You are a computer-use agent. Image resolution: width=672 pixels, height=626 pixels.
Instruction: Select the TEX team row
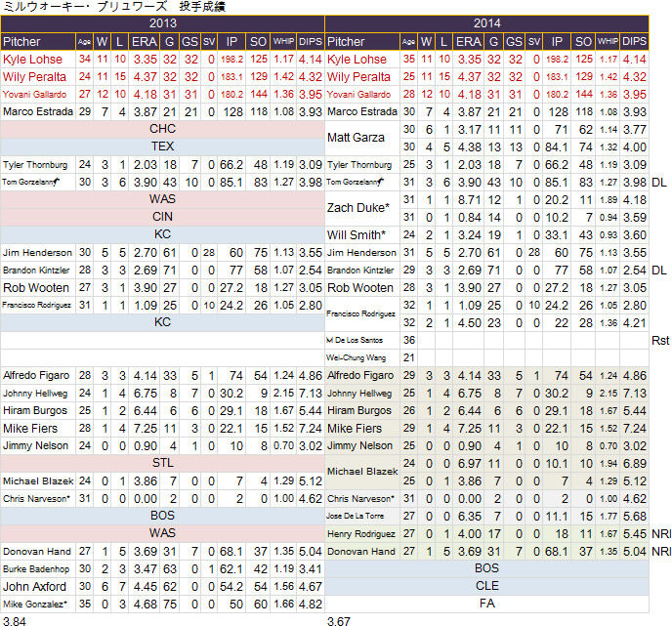[x=162, y=146]
